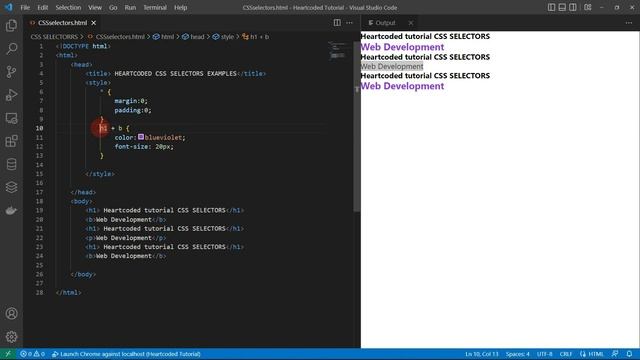Click the html breadcrumb item
This screenshot has height=360, width=640.
pyautogui.click(x=164, y=37)
